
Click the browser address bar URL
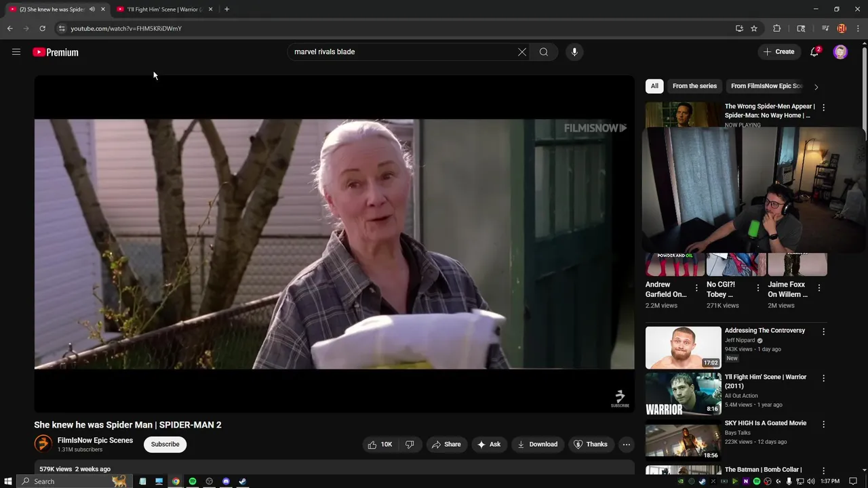tap(126, 28)
